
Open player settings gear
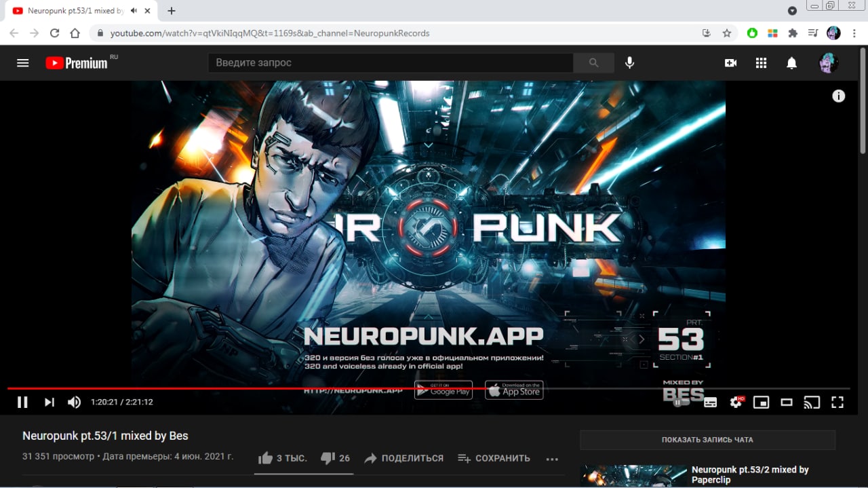coord(736,402)
